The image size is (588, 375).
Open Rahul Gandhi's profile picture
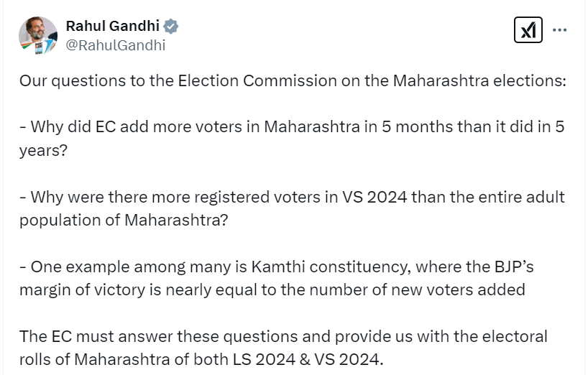(38, 35)
